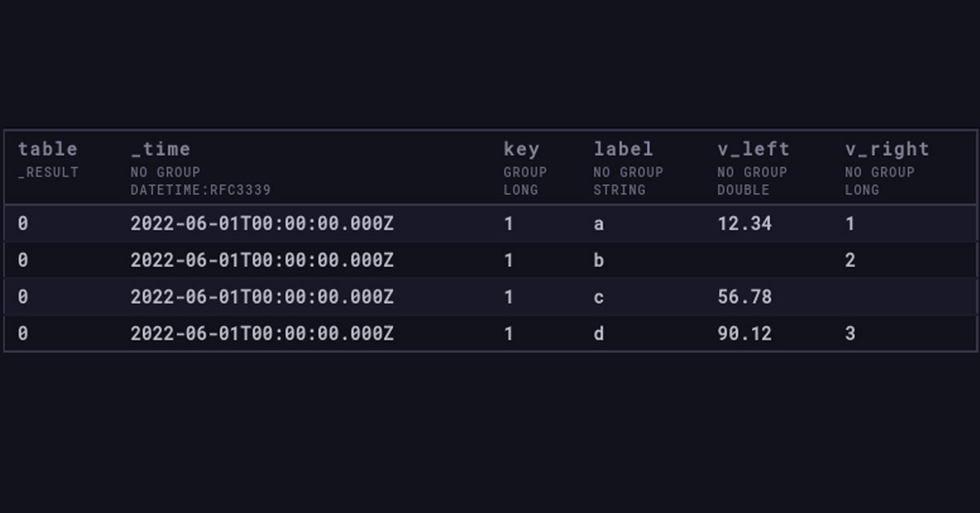Click the v_right value 2
This screenshot has width=980, height=513.
pos(850,260)
